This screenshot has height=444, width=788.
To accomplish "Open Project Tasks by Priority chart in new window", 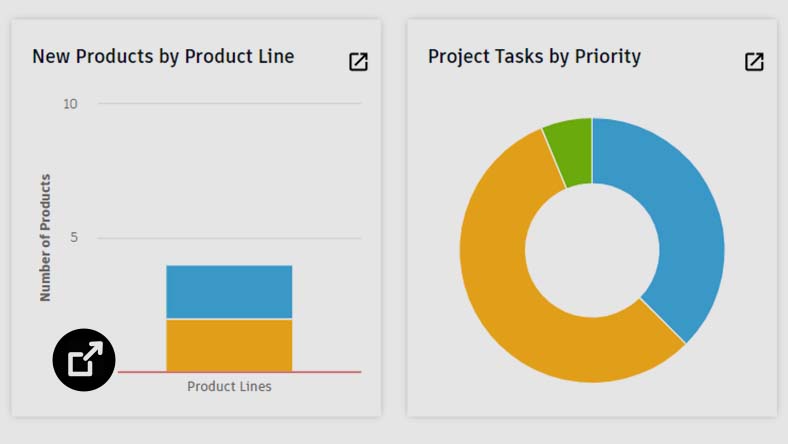I will point(754,62).
